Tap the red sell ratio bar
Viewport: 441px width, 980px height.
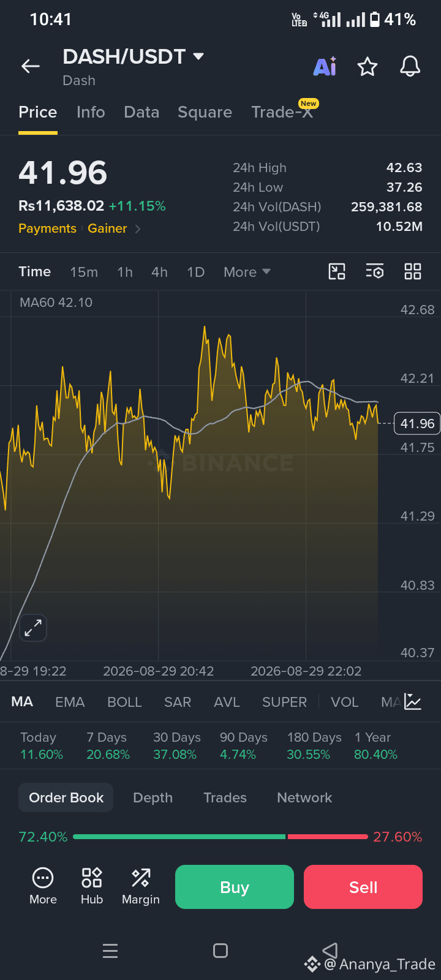pos(328,837)
